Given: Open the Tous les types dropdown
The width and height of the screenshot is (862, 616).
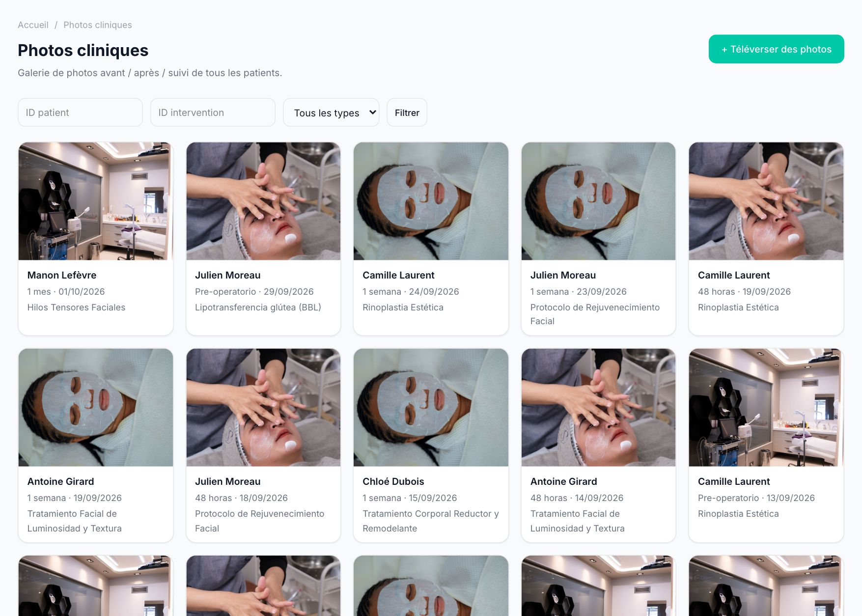Looking at the screenshot, I should click(331, 112).
